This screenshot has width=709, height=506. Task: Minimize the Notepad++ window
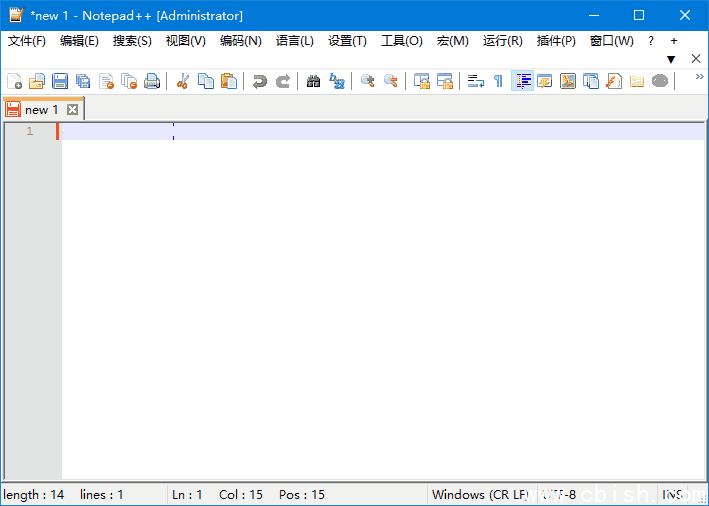[594, 15]
